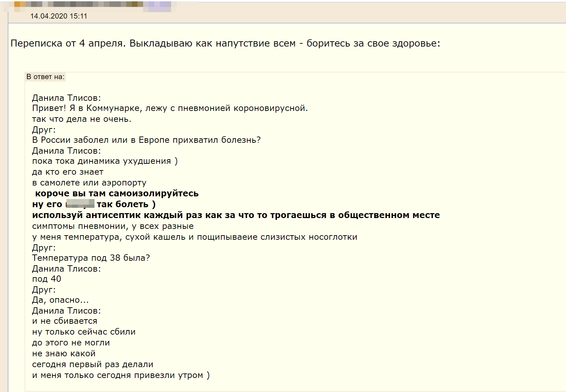Click the line 'Привет! Я в Коммунарке'
This screenshot has height=392, width=566.
[x=170, y=108]
